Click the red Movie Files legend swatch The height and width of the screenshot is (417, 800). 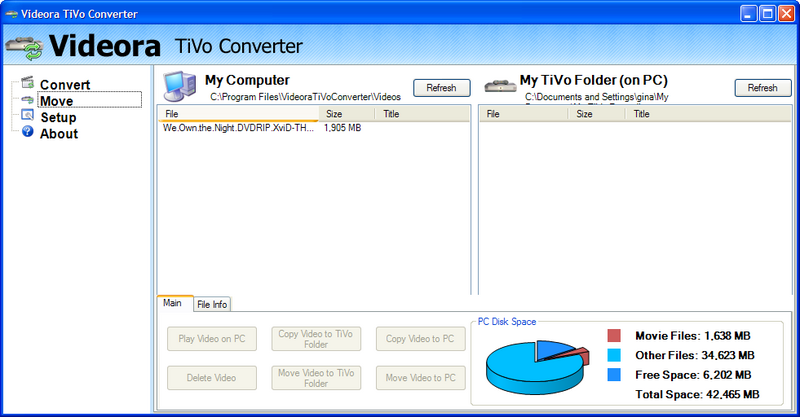click(x=614, y=335)
